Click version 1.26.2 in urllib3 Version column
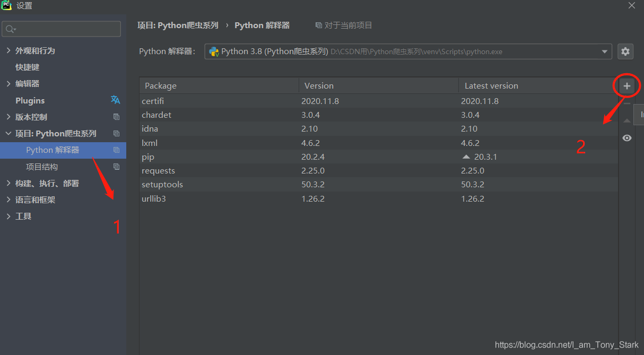 313,198
